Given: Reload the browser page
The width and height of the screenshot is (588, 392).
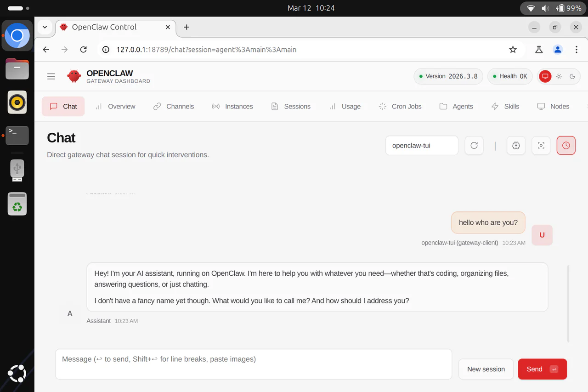Looking at the screenshot, I should (x=83, y=50).
